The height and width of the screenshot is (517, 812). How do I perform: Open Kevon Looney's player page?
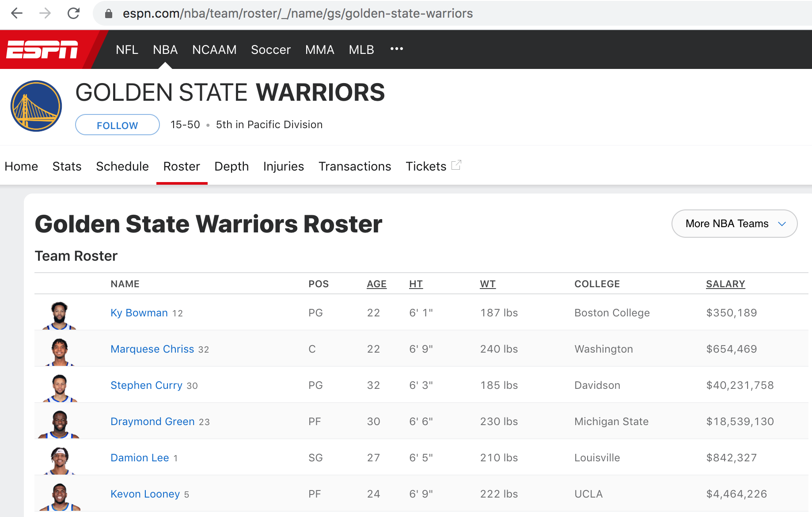[145, 494]
